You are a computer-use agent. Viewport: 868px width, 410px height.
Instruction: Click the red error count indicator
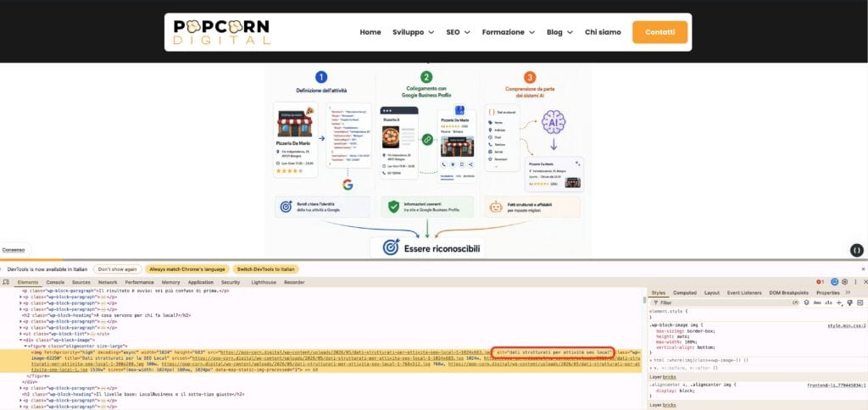point(821,281)
